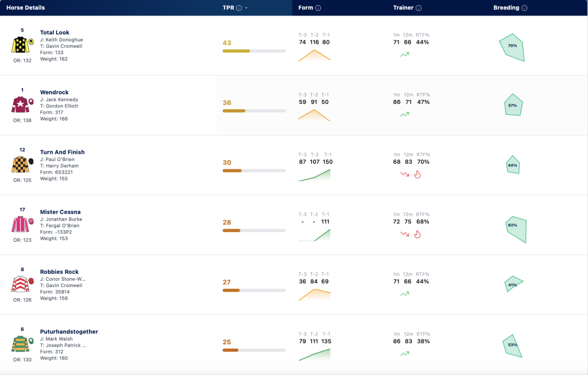Open the TPR sort dropdown chevron
The height and width of the screenshot is (375, 588).
[246, 8]
